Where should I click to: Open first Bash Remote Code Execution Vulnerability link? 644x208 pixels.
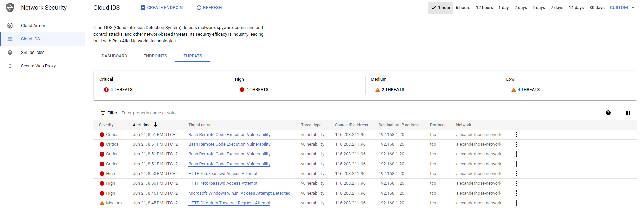(x=229, y=135)
